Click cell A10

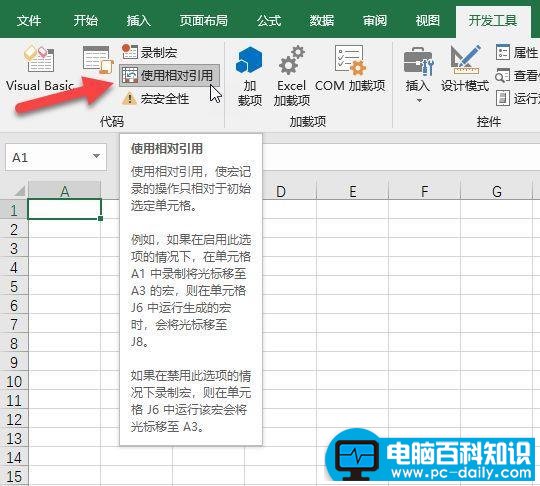tap(64, 381)
